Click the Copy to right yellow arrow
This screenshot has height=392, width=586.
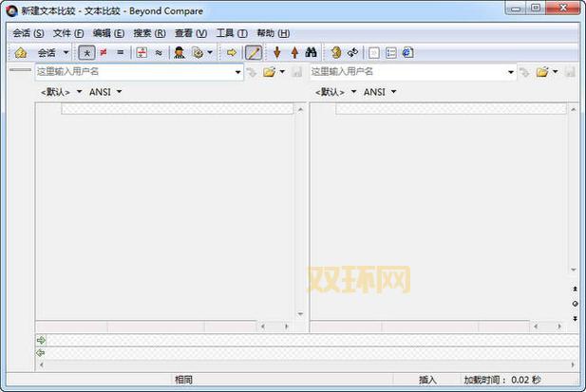pyautogui.click(x=232, y=52)
